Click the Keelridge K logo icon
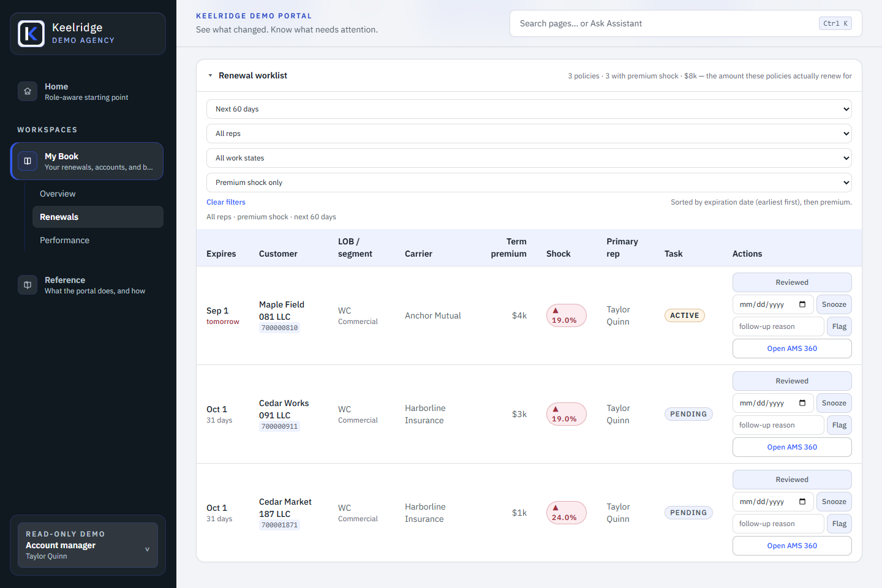Viewport: 882px width, 588px height. coord(31,34)
